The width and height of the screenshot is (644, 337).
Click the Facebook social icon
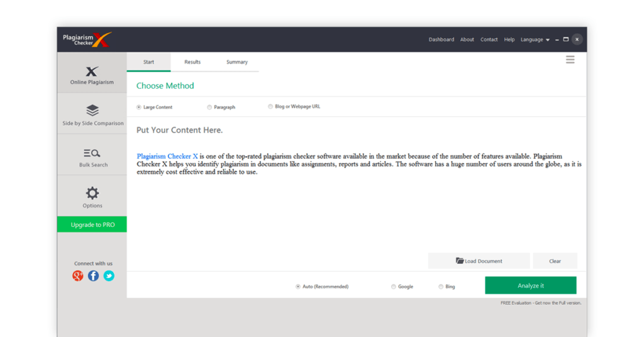93,275
